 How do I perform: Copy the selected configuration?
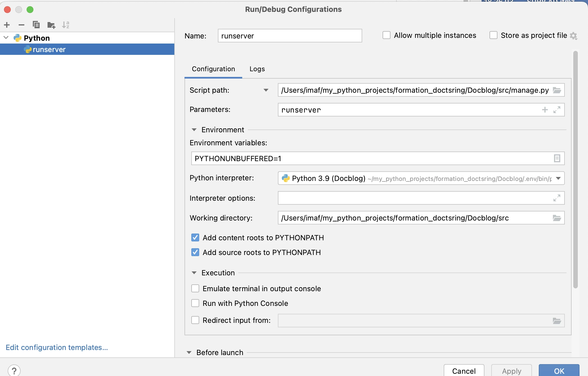click(36, 25)
